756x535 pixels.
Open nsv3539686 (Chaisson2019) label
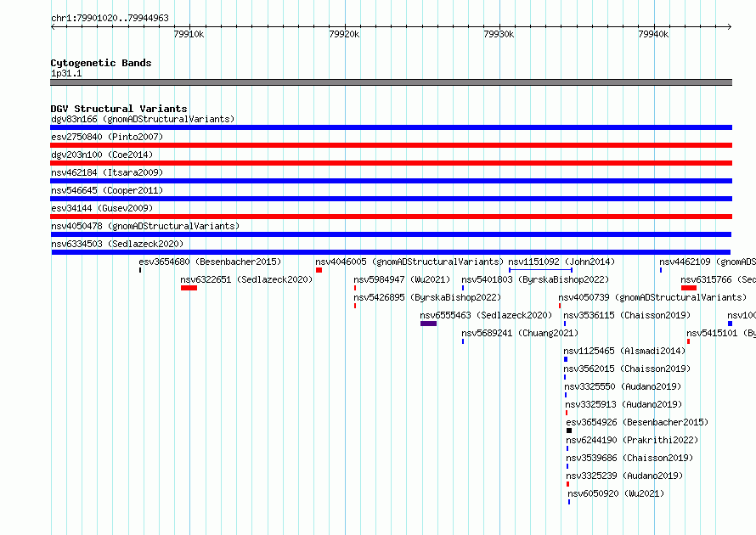coord(629,458)
